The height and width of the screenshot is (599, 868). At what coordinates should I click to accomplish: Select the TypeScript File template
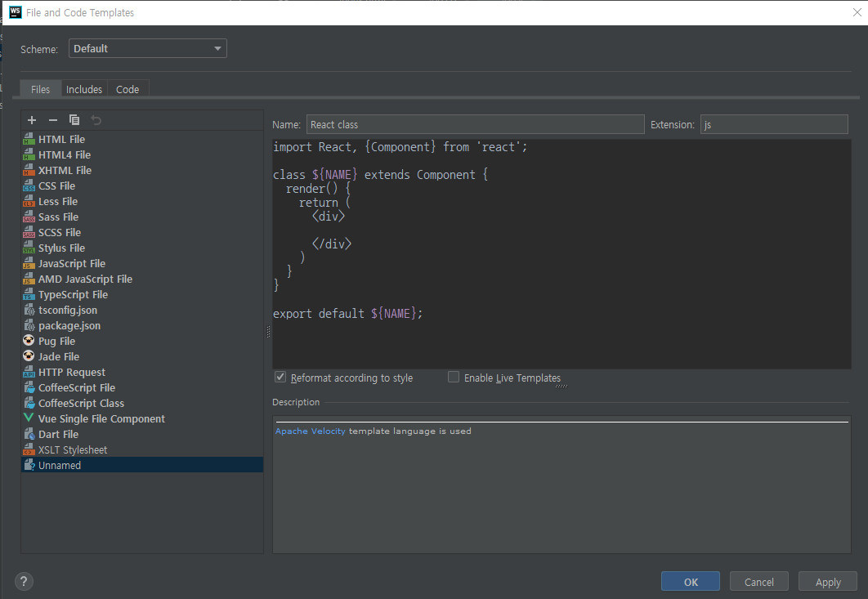click(x=141, y=294)
